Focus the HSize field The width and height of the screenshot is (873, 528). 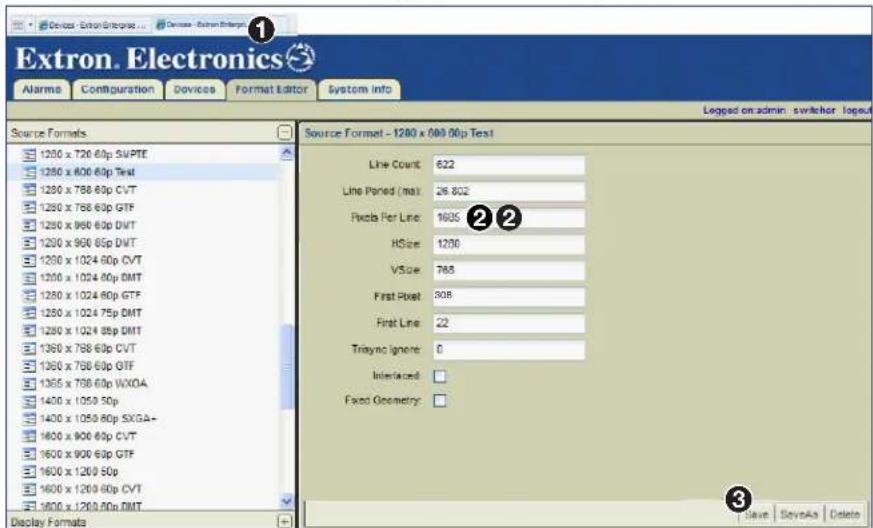(x=509, y=244)
